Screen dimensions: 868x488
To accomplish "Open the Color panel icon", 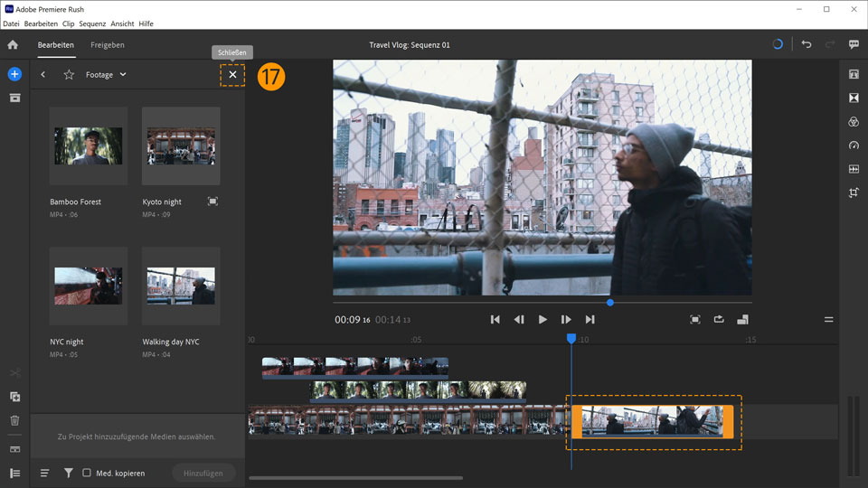I will (854, 122).
